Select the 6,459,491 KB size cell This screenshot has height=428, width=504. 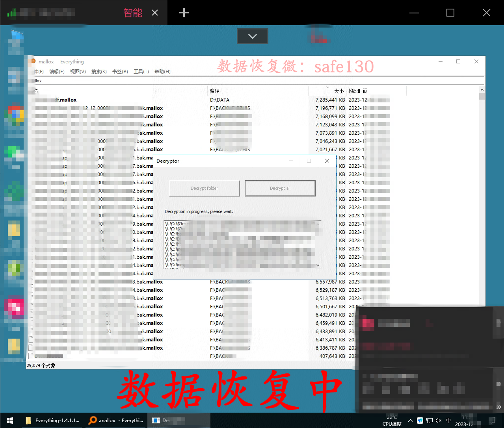[x=330, y=323]
